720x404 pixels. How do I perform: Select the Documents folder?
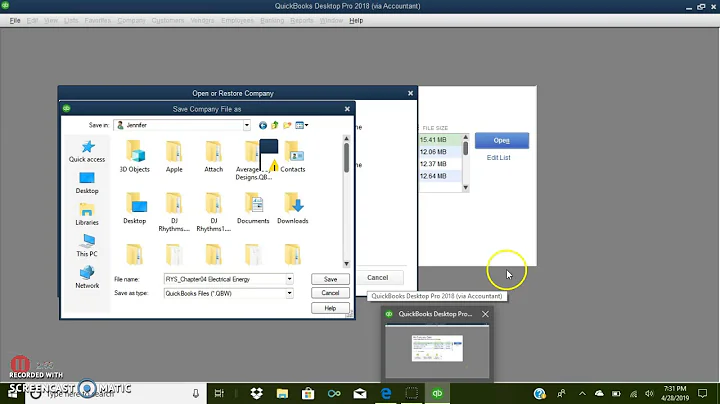point(253,208)
